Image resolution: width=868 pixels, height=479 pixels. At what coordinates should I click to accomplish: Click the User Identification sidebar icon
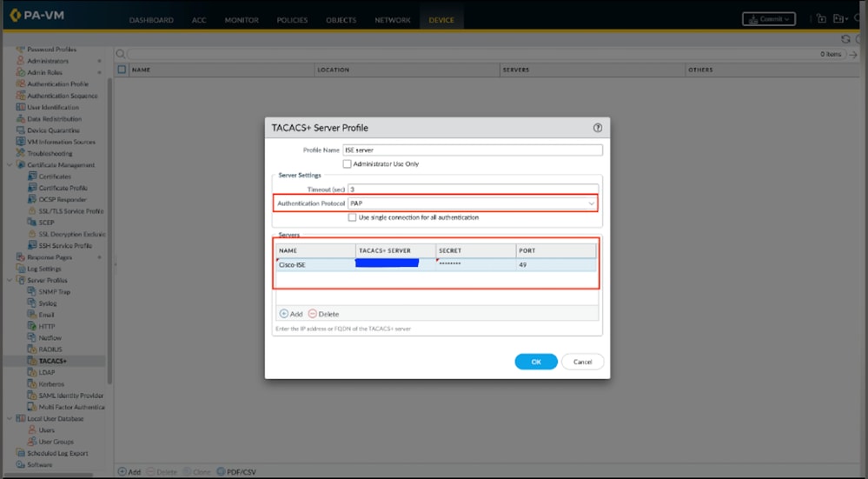point(21,108)
